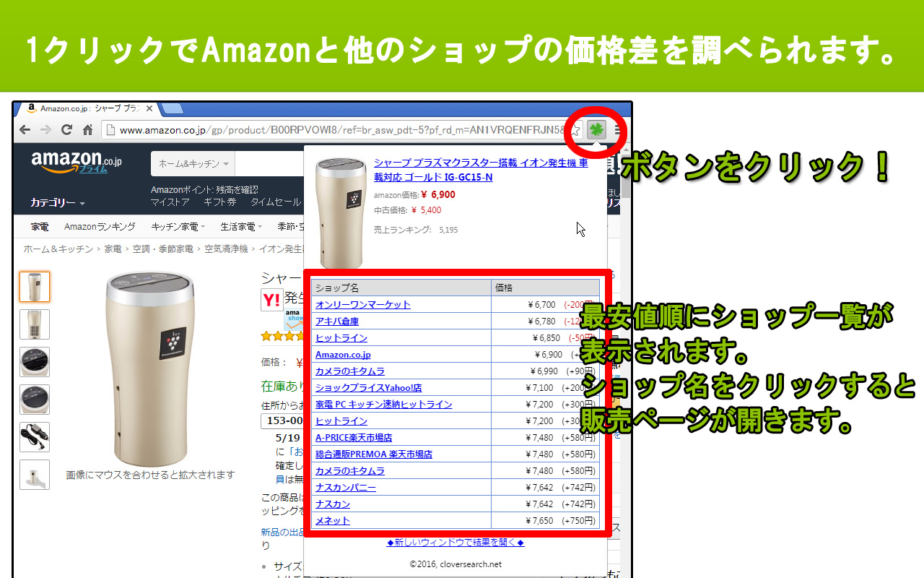
Task: Select the car charger cable thumbnail
Action: tap(35, 437)
